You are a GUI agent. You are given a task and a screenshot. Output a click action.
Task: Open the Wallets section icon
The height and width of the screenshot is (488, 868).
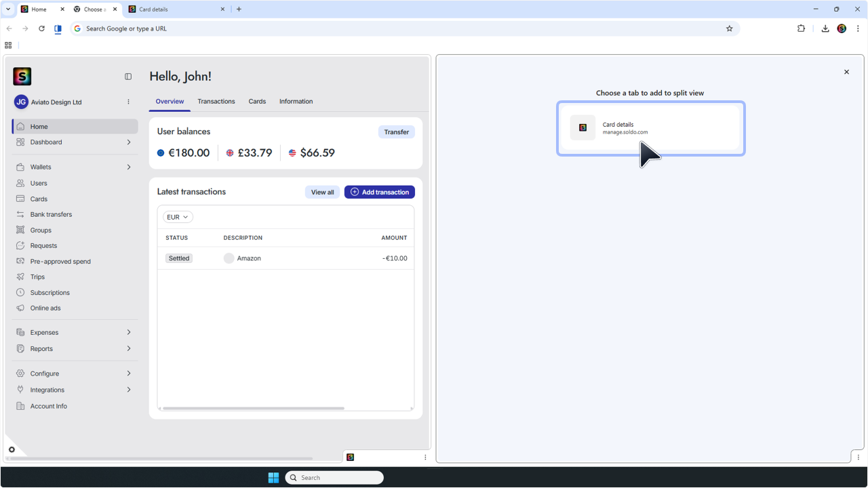click(20, 167)
